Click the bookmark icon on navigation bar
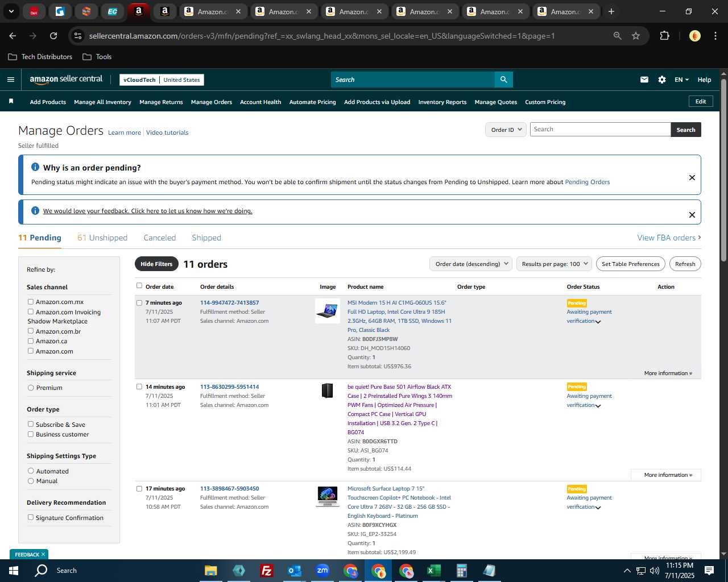The height and width of the screenshot is (582, 728). pyautogui.click(x=11, y=101)
